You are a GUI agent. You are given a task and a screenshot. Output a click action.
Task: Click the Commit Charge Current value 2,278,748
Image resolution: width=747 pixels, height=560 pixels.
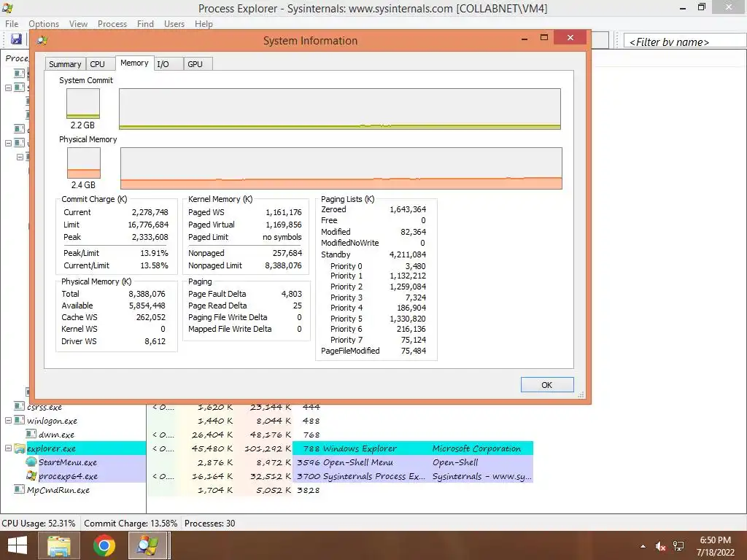click(x=150, y=212)
